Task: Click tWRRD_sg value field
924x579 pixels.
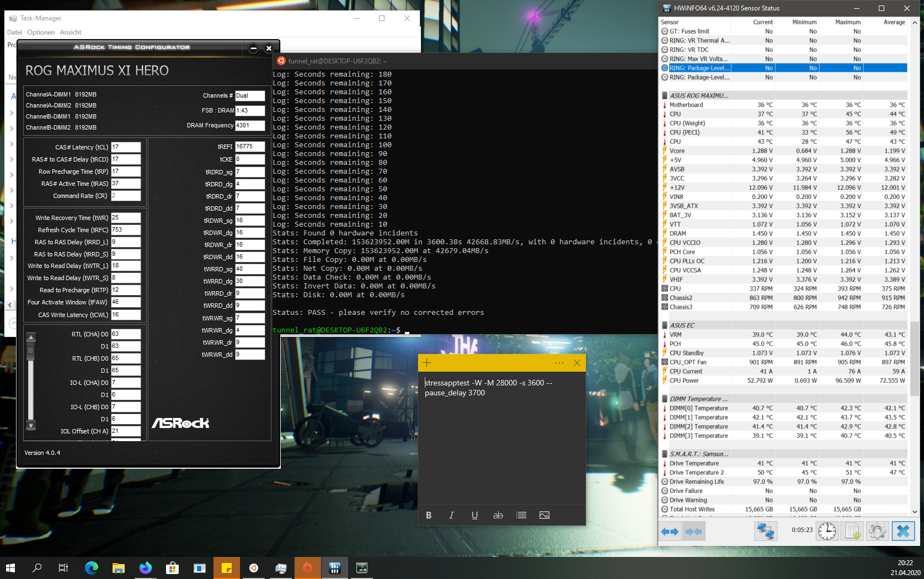Action: (250, 269)
